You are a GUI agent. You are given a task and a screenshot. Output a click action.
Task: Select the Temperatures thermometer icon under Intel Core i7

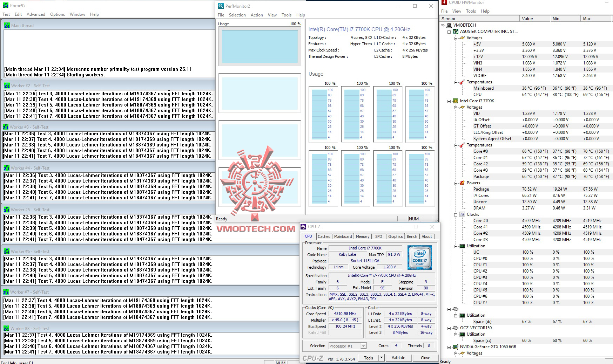[462, 145]
